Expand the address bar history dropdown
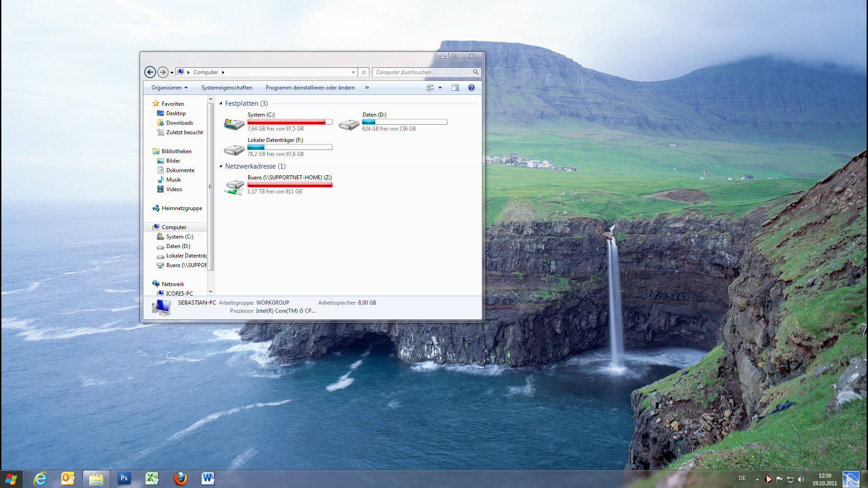Screen dimensions: 868x488 coord(353,72)
